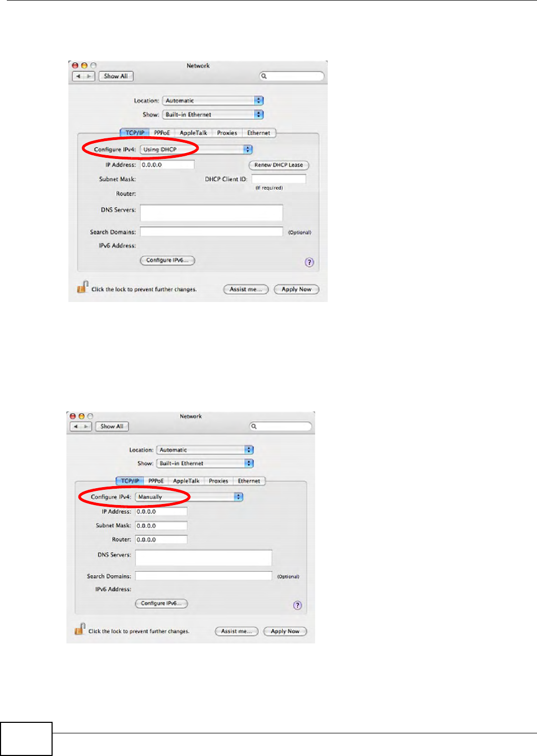Open Show Built-in Ethernet dropdown in bottom window

205,463
